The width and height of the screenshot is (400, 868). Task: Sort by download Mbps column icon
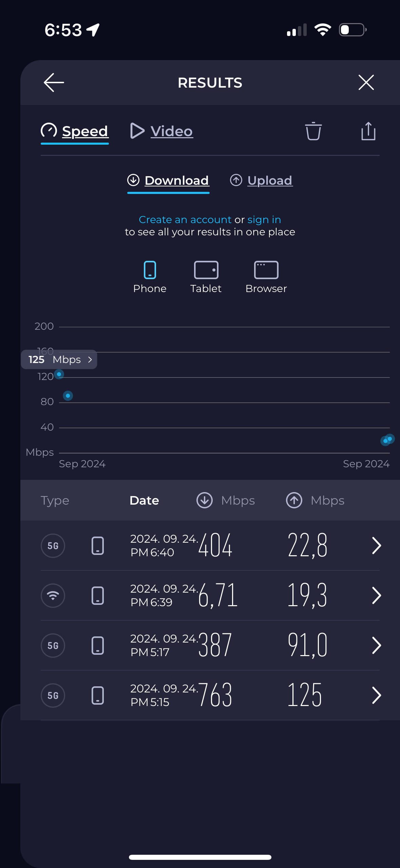pyautogui.click(x=205, y=500)
